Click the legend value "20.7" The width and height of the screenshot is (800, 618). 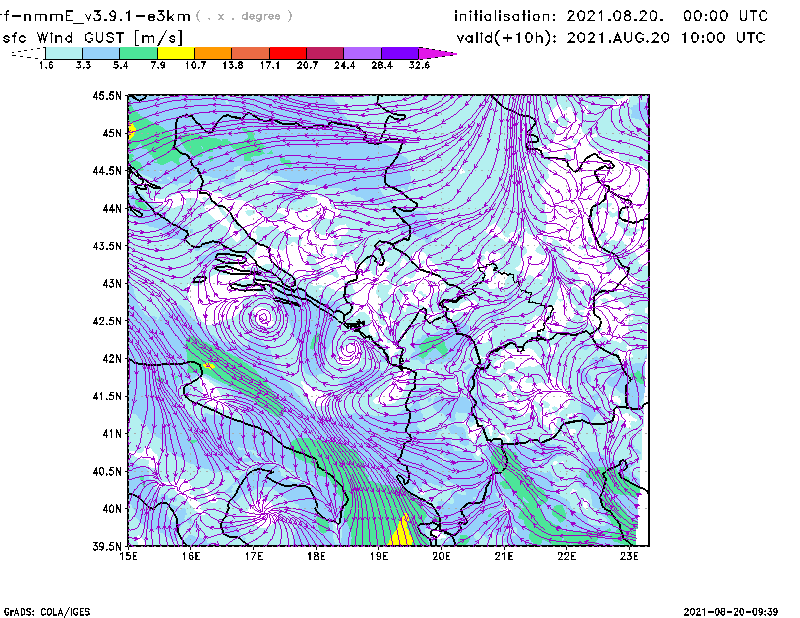click(307, 65)
